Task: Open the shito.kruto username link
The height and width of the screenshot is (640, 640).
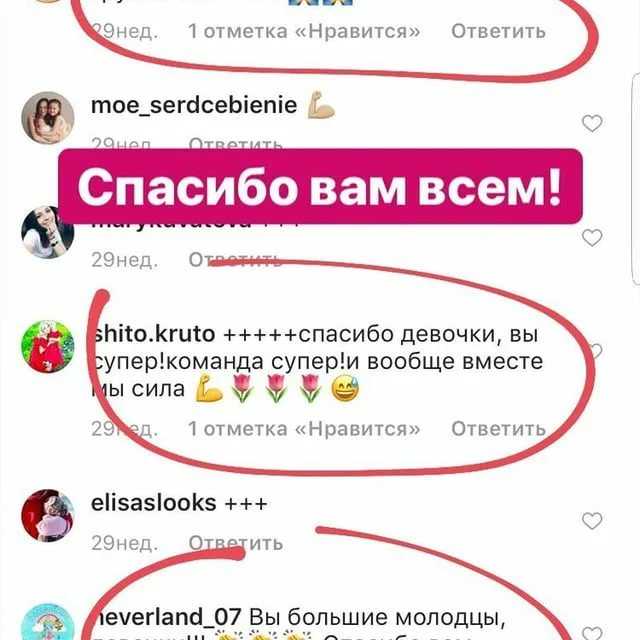Action: [x=153, y=334]
